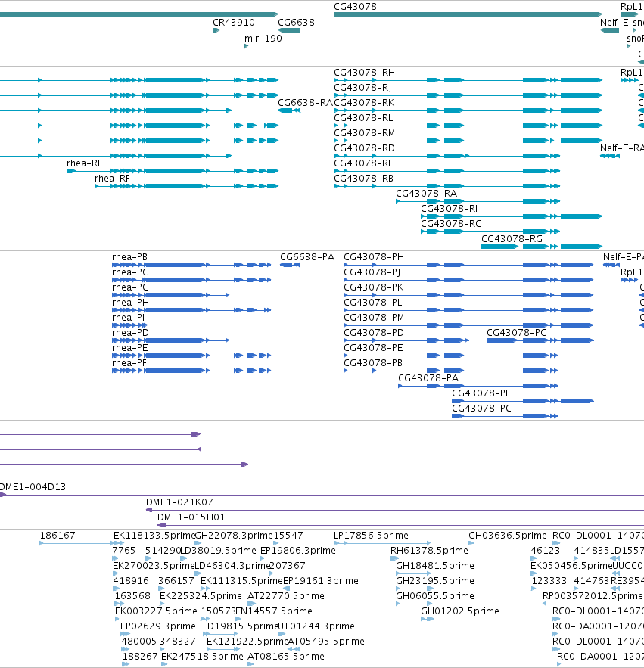This screenshot has height=668, width=644.
Task: Click protein CG43078-PB label
Action: pos(373,362)
